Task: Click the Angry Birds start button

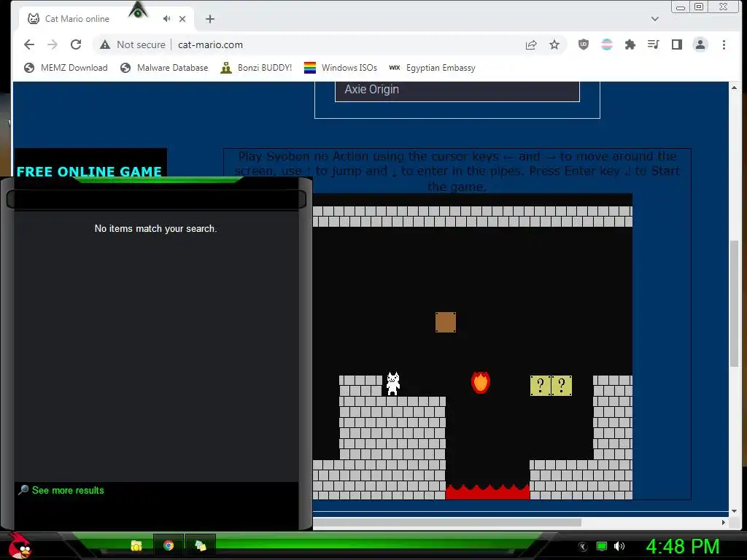Action: [x=19, y=545]
